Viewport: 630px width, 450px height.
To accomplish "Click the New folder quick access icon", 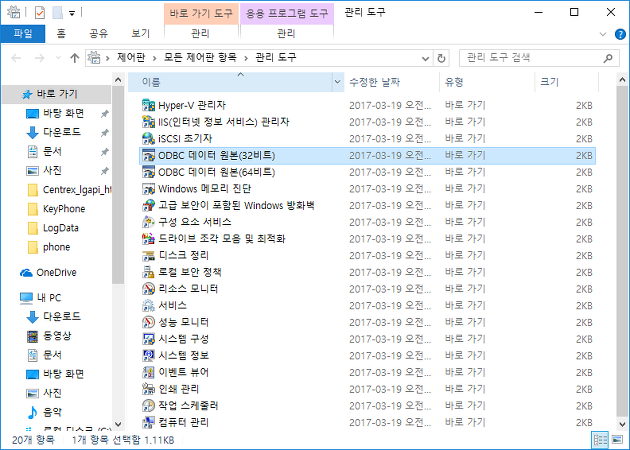I will point(57,13).
